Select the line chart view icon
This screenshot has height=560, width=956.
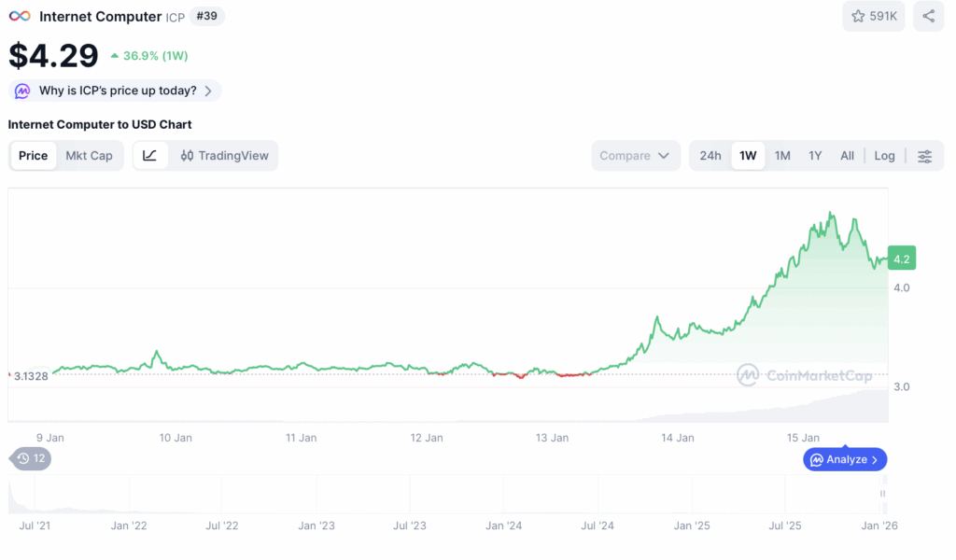click(150, 155)
